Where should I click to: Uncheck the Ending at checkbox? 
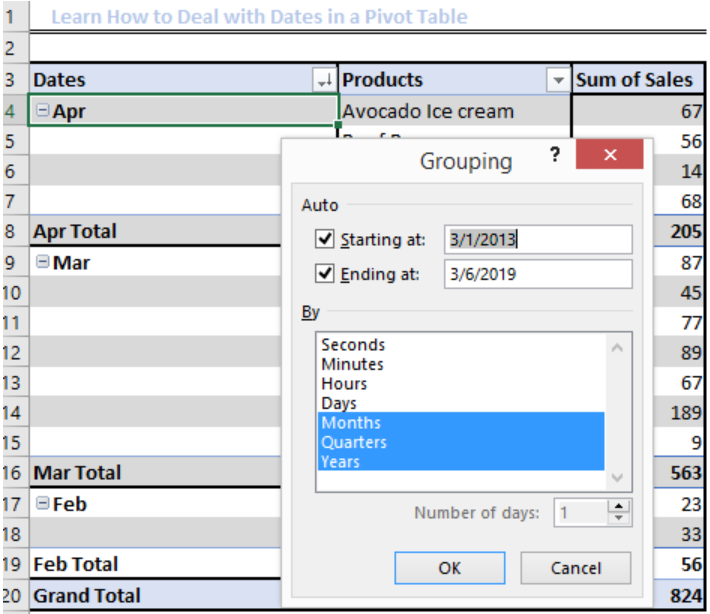[x=323, y=274]
